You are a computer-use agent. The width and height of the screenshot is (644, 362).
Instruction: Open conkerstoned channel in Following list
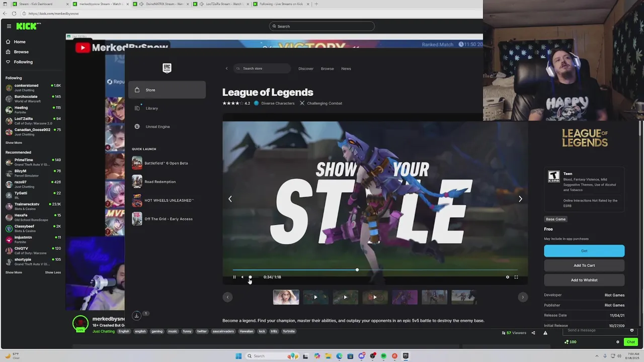(x=33, y=87)
